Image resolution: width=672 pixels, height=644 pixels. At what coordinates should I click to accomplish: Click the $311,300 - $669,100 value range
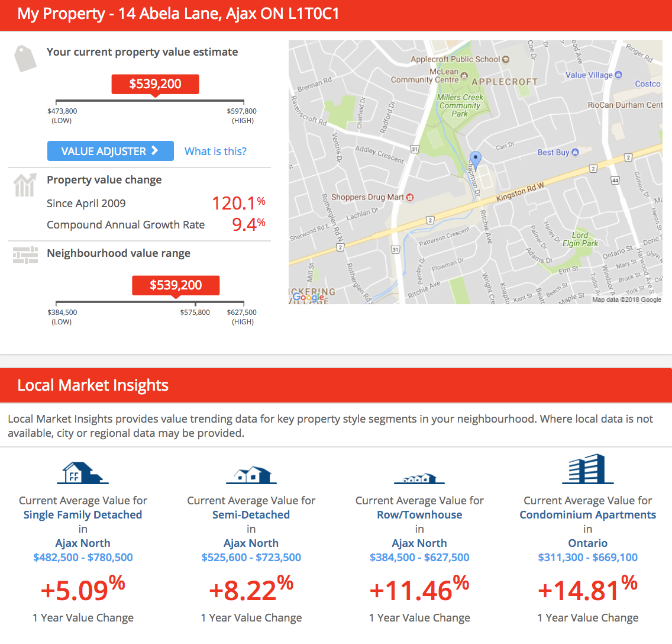point(587,558)
